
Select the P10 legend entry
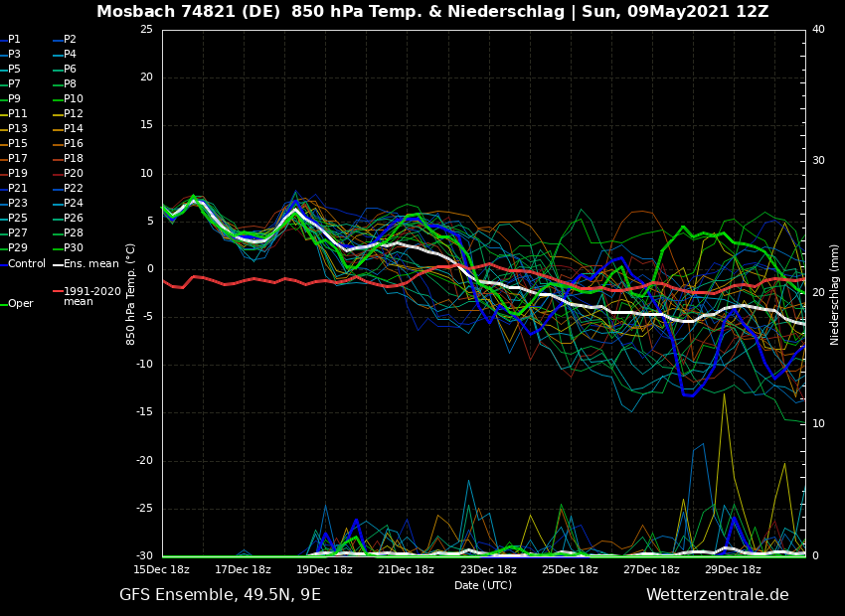click(74, 99)
